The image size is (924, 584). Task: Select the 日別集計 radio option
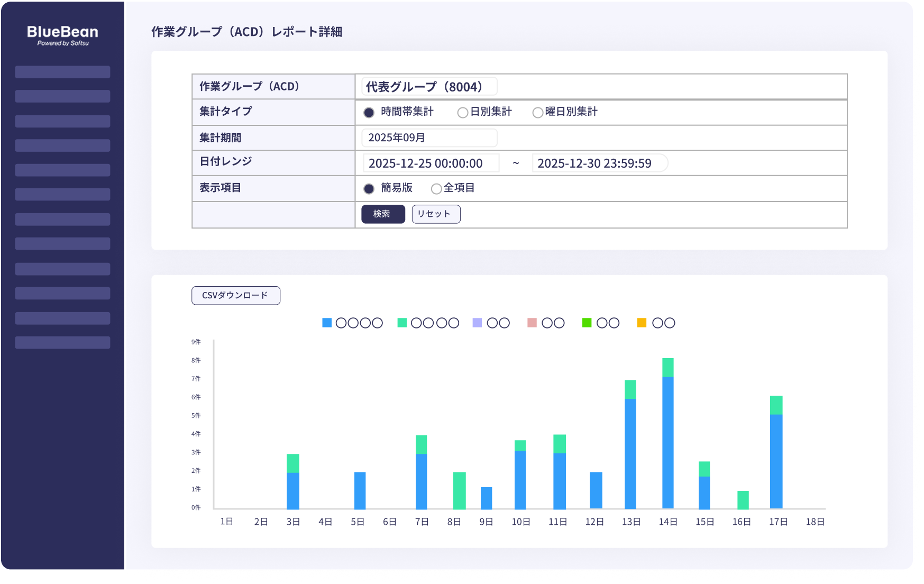click(463, 113)
